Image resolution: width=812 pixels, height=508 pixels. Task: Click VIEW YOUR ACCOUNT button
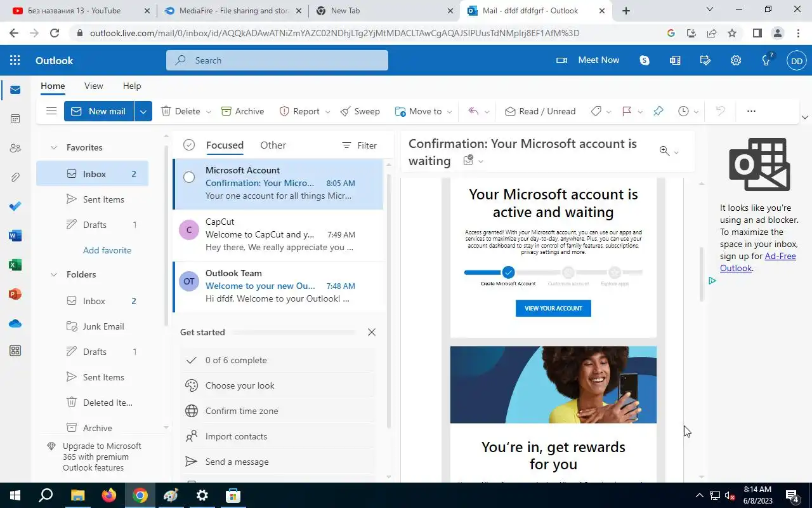pos(553,308)
